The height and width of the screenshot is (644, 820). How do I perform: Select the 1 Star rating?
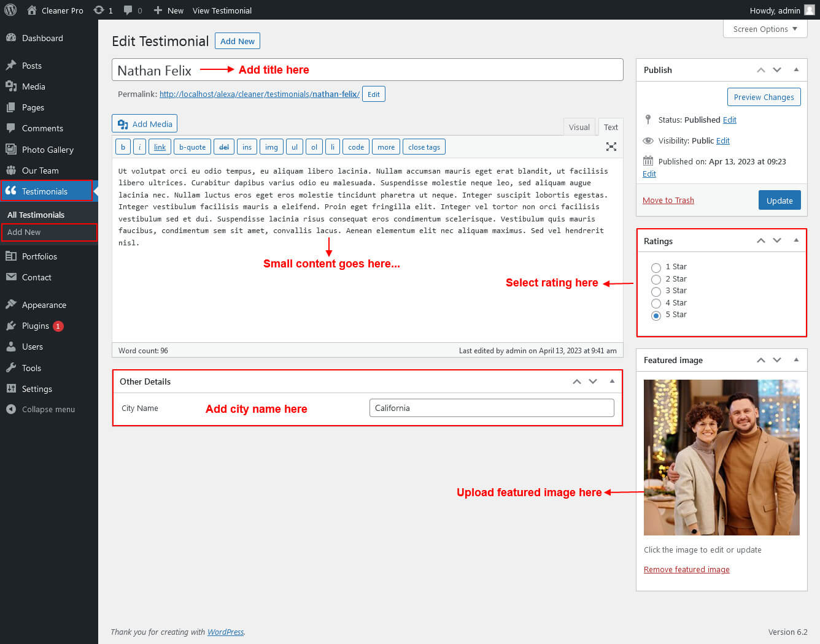point(656,267)
